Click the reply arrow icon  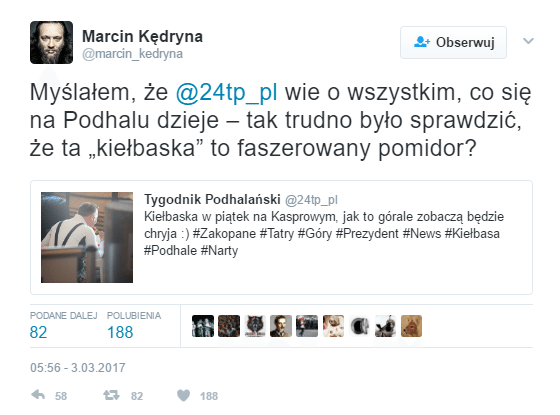(38, 395)
